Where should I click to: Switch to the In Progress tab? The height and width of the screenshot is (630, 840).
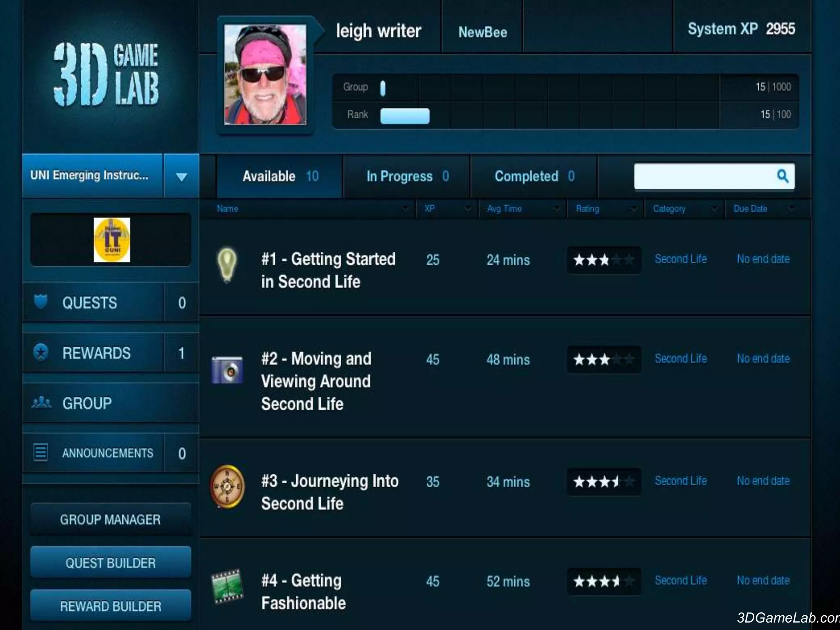407,176
